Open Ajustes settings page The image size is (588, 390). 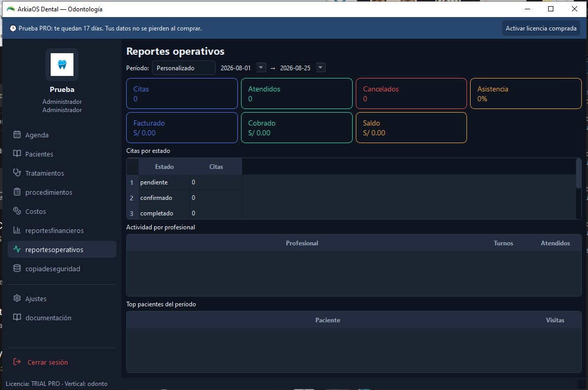(62, 299)
